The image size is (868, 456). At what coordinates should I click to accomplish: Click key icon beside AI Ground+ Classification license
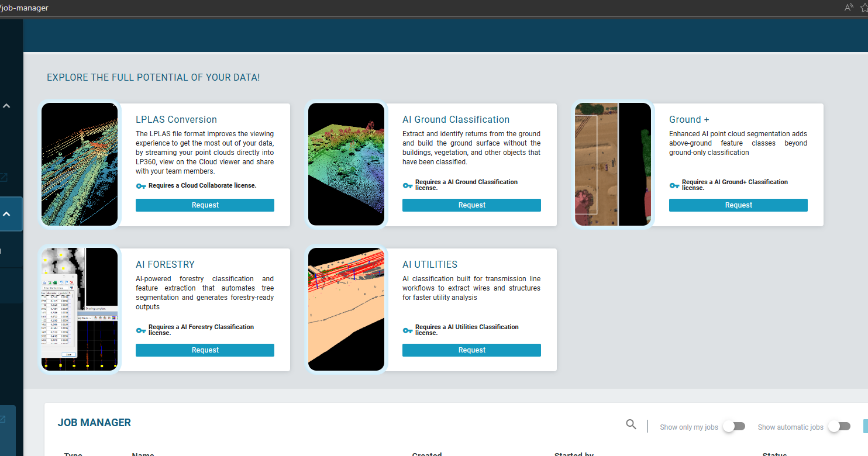674,186
